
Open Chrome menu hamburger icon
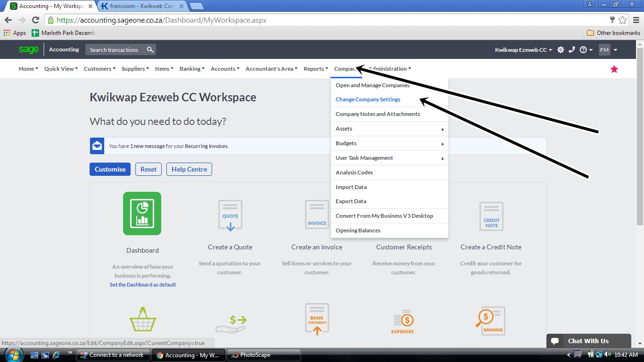(636, 20)
